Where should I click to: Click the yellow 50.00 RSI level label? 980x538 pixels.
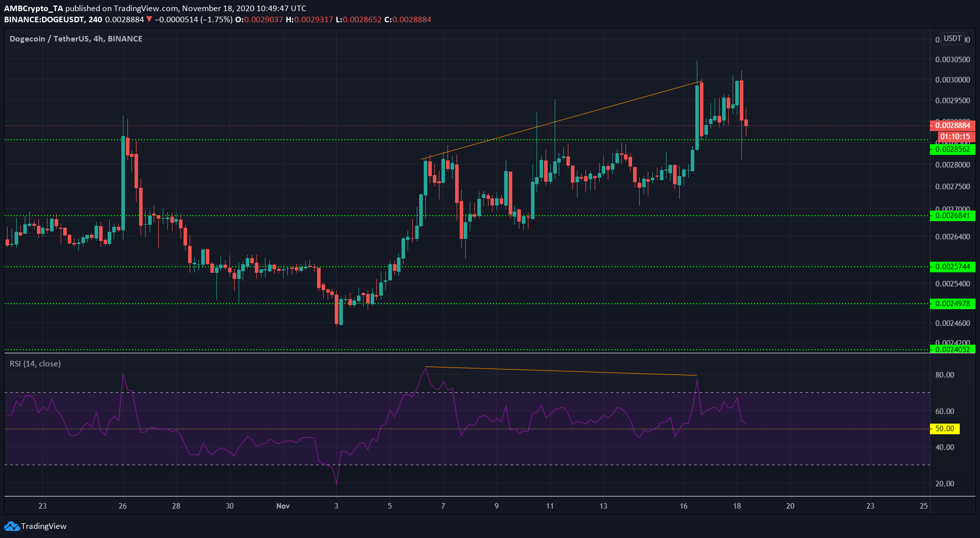pyautogui.click(x=945, y=429)
